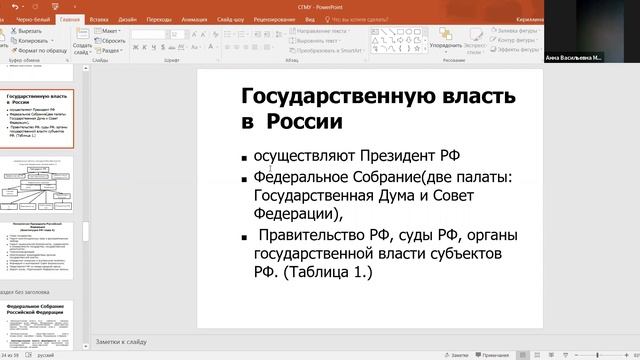Viewport: 640px width, 360px height.
Task: Start slideshow from quick access toolbar icon
Action: pos(55,7)
